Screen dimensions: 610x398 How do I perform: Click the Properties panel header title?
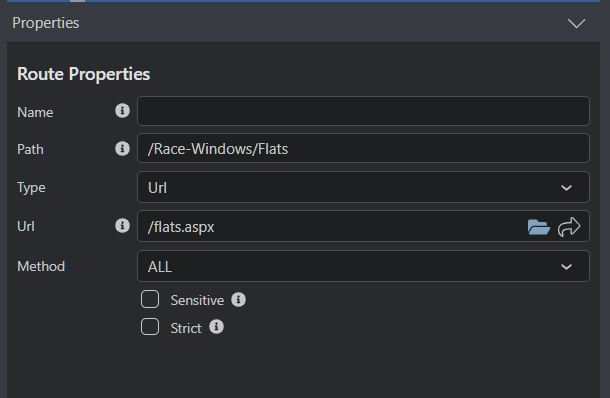tap(46, 23)
